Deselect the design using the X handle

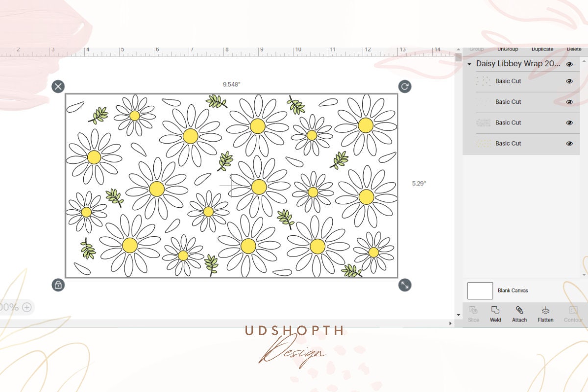click(58, 86)
